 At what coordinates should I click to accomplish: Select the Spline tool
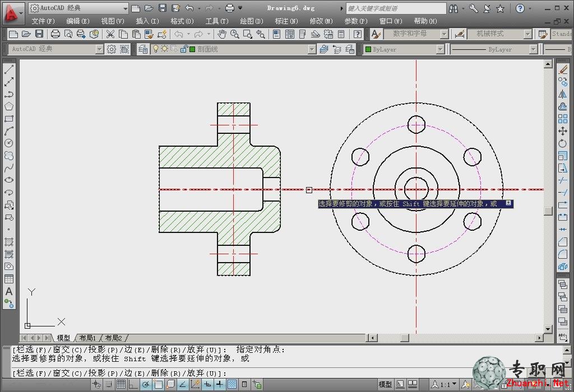point(9,168)
